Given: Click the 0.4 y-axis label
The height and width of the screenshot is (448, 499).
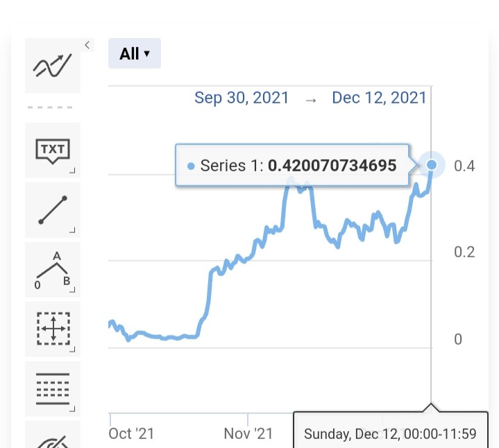Looking at the screenshot, I should pyautogui.click(x=464, y=166).
